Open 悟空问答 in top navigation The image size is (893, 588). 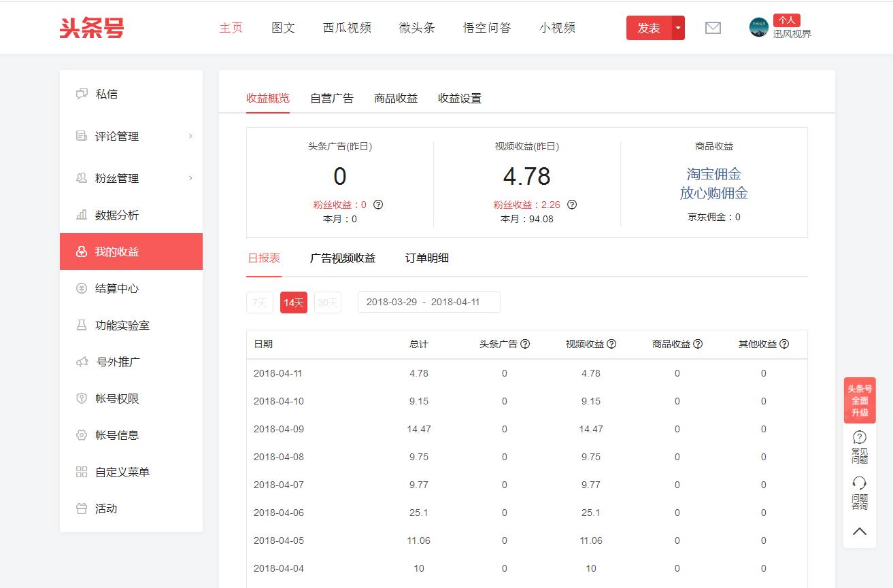tap(487, 28)
